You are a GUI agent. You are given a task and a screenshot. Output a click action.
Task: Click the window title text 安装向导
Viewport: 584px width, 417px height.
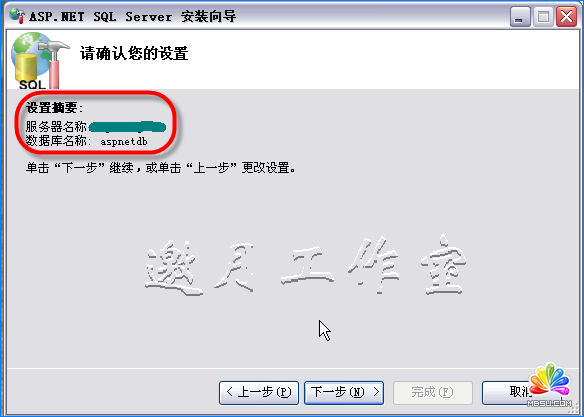[209, 17]
